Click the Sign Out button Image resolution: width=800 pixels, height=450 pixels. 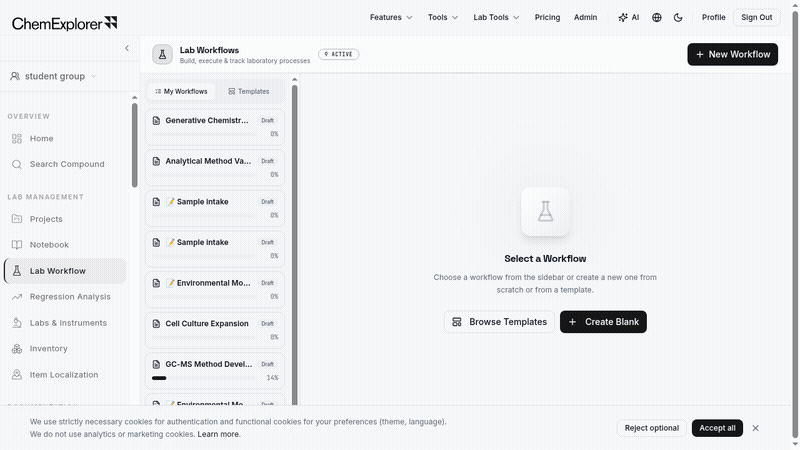click(x=757, y=17)
